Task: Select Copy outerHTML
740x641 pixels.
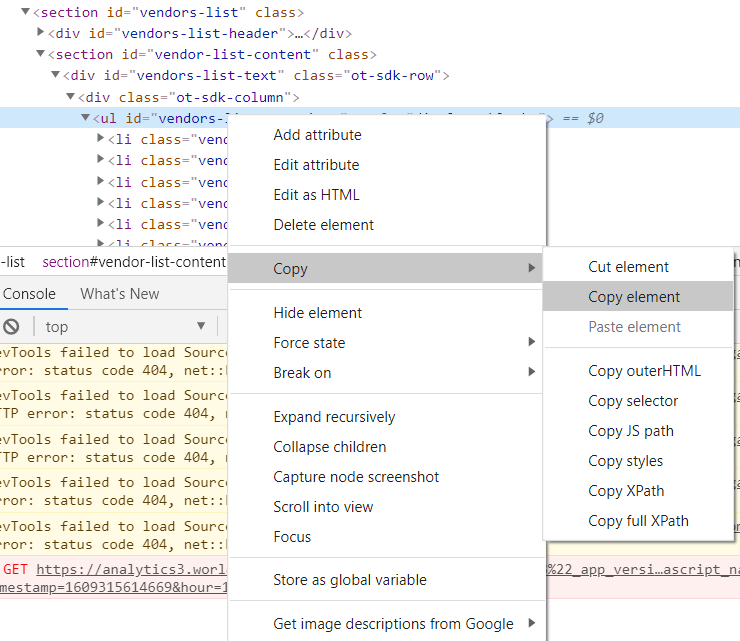Action: 644,371
